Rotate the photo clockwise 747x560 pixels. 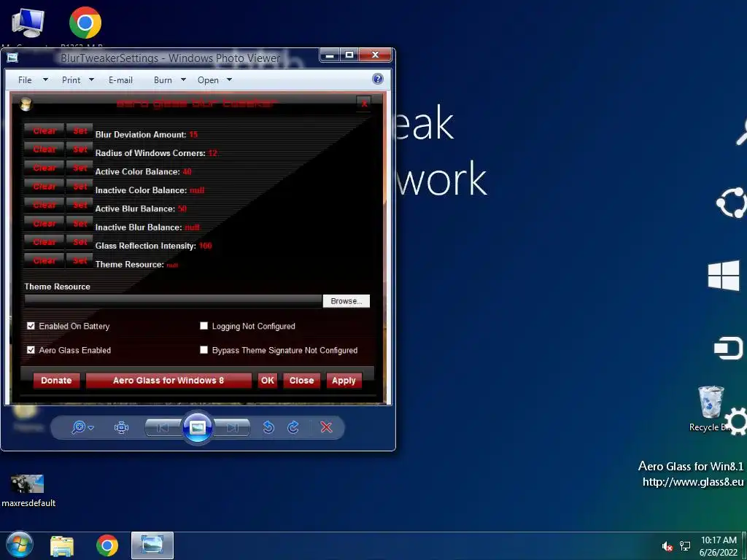tap(293, 427)
